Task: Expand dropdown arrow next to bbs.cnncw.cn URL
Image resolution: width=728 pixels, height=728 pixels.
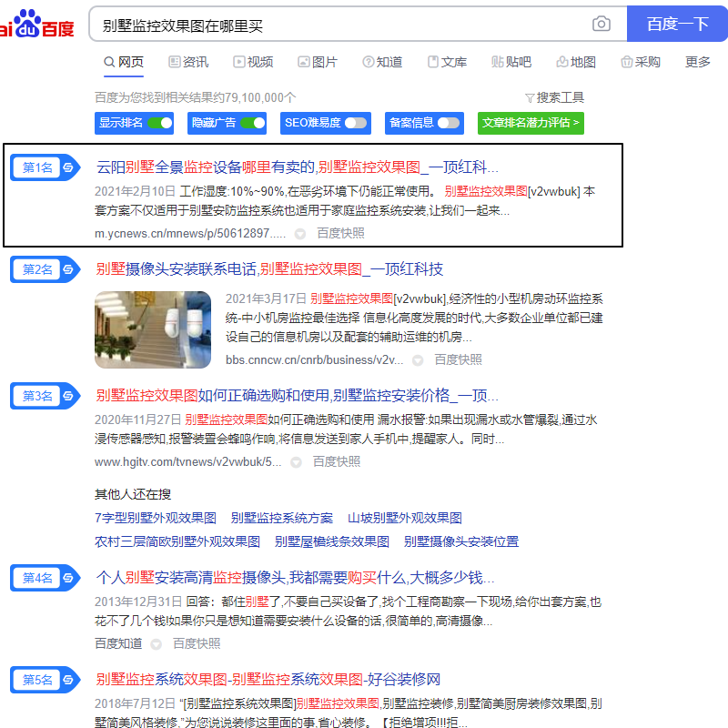Action: (418, 360)
